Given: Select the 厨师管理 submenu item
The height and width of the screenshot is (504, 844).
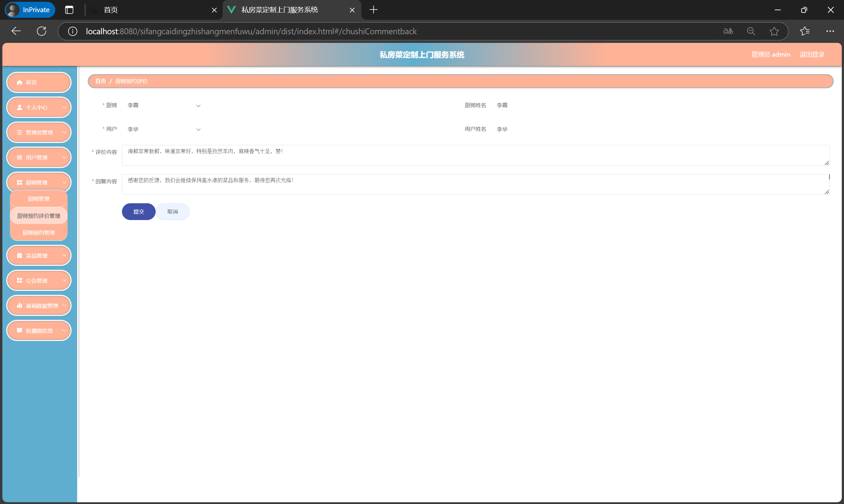Looking at the screenshot, I should coord(39,199).
